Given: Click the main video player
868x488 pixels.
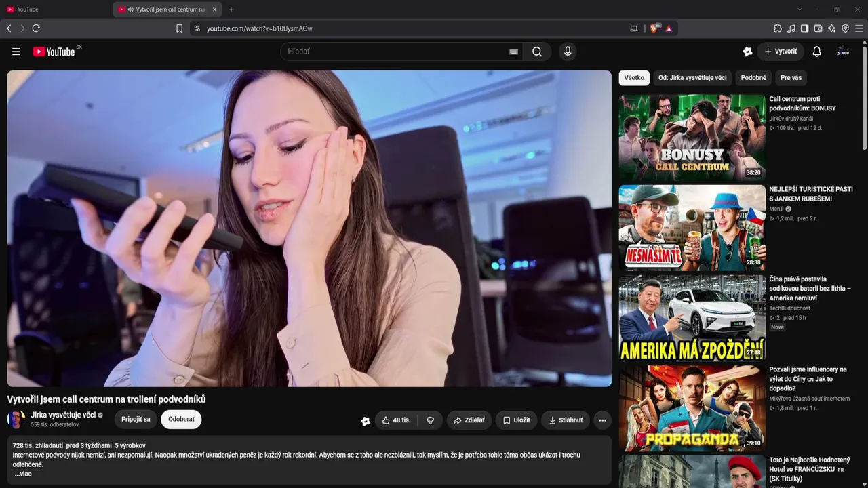Looking at the screenshot, I should pos(309,228).
